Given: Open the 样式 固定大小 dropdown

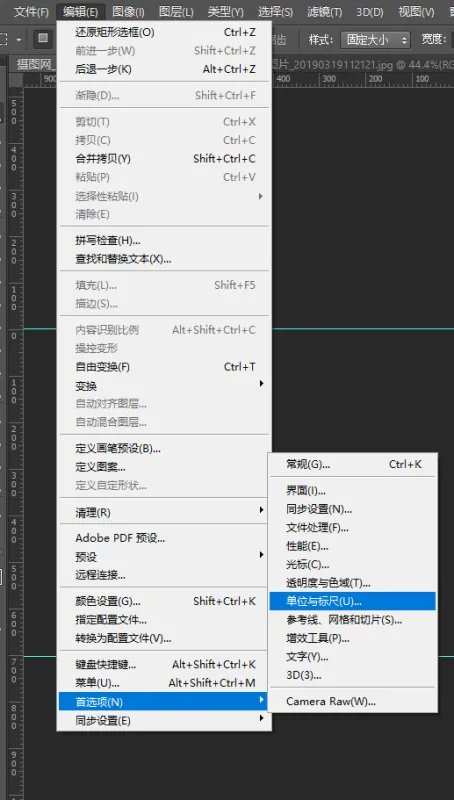Looking at the screenshot, I should click(375, 39).
